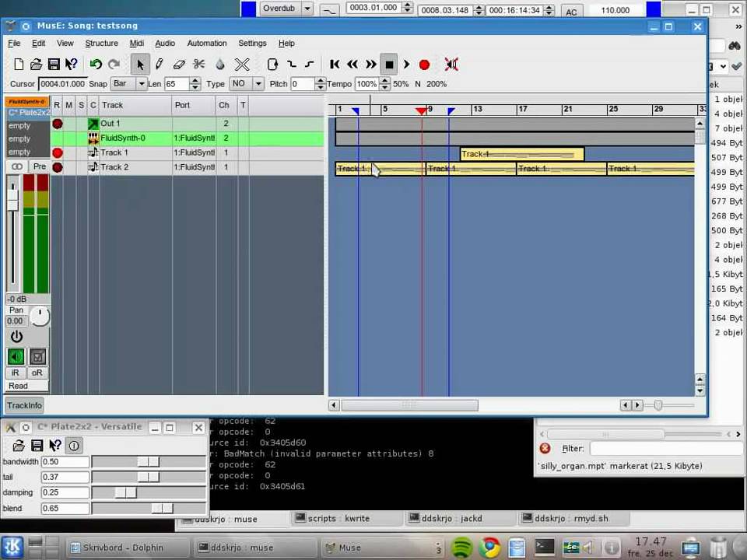Image resolution: width=747 pixels, height=560 pixels.
Task: Save the song using floppy icon
Action: point(54,65)
